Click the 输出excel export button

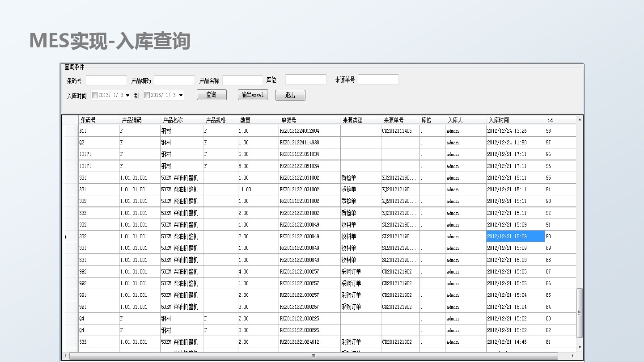point(253,95)
